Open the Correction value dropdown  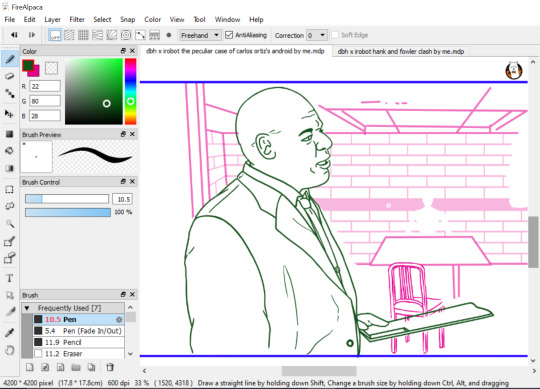click(x=317, y=35)
